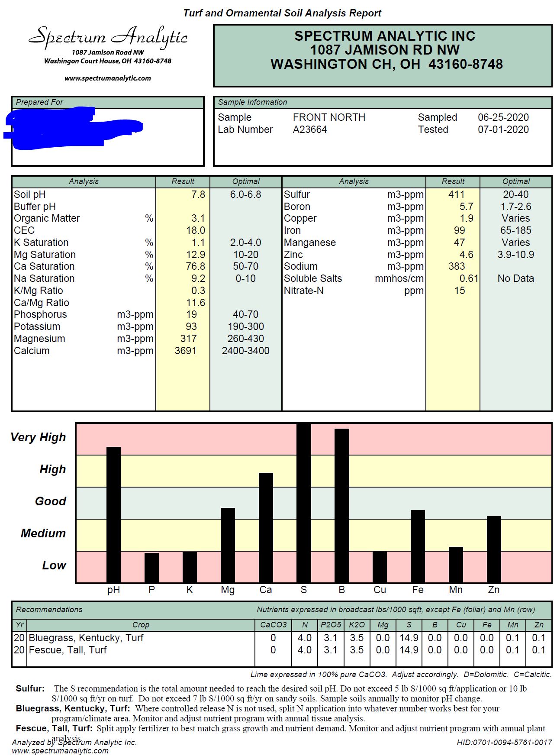Image resolution: width=557 pixels, height=756 pixels.
Task: Open the footer www.spectrumanalytic.com link
Action: [x=60, y=751]
